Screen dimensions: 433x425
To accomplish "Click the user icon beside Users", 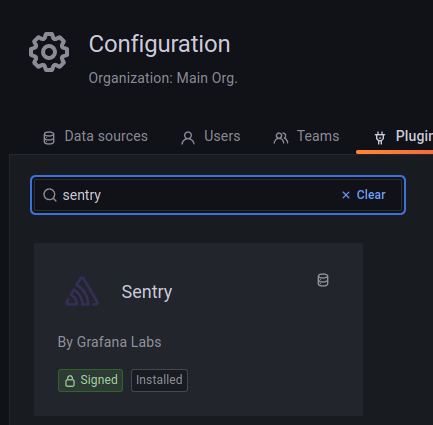I will click(x=188, y=138).
